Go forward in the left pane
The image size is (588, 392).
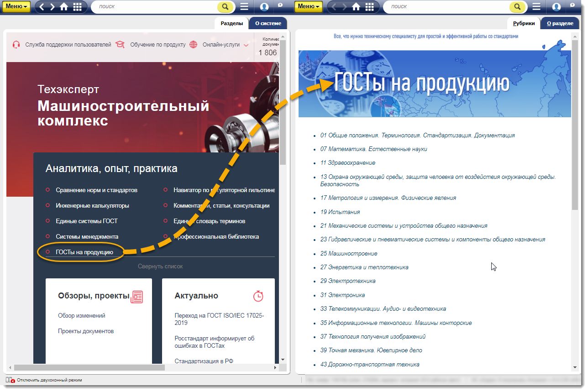52,7
